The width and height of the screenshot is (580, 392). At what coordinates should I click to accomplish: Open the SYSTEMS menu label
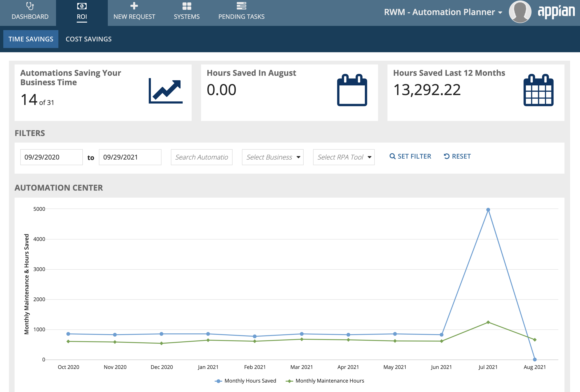[187, 16]
